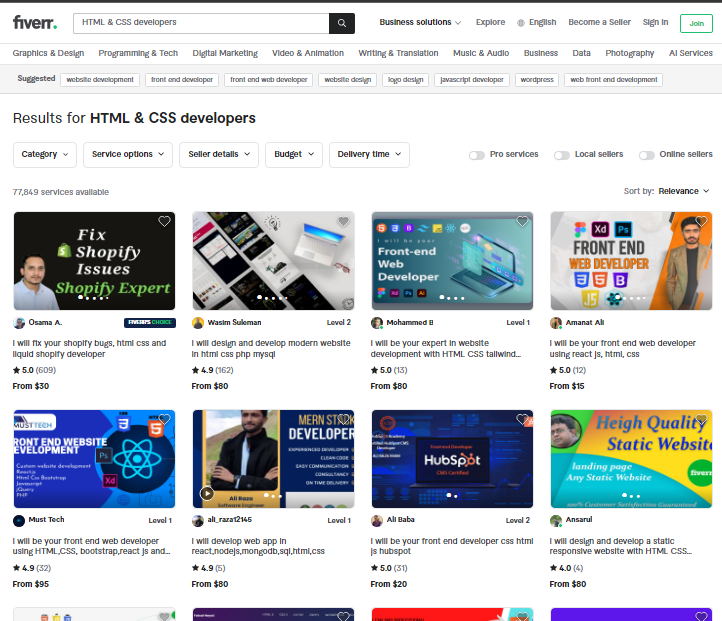
Task: Open Amanat Ali profile avatar
Action: point(556,323)
